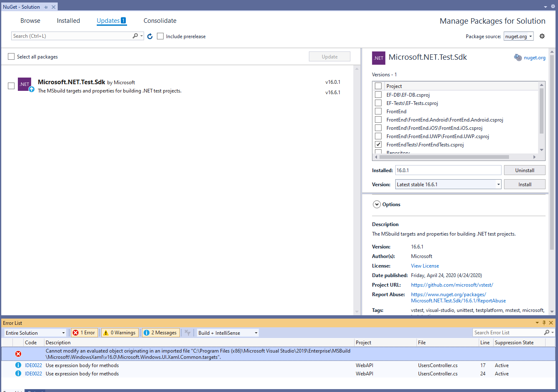Switch to the Installed tab
Viewport: 558px width, 392px height.
point(69,21)
